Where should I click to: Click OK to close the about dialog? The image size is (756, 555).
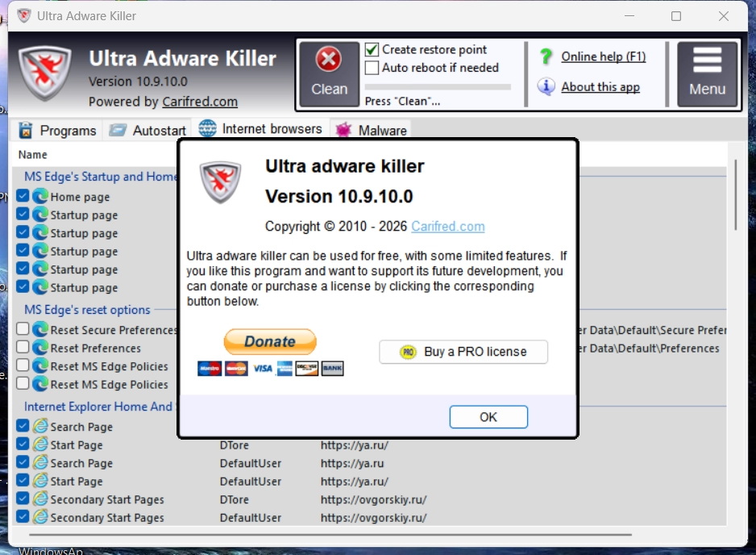488,417
